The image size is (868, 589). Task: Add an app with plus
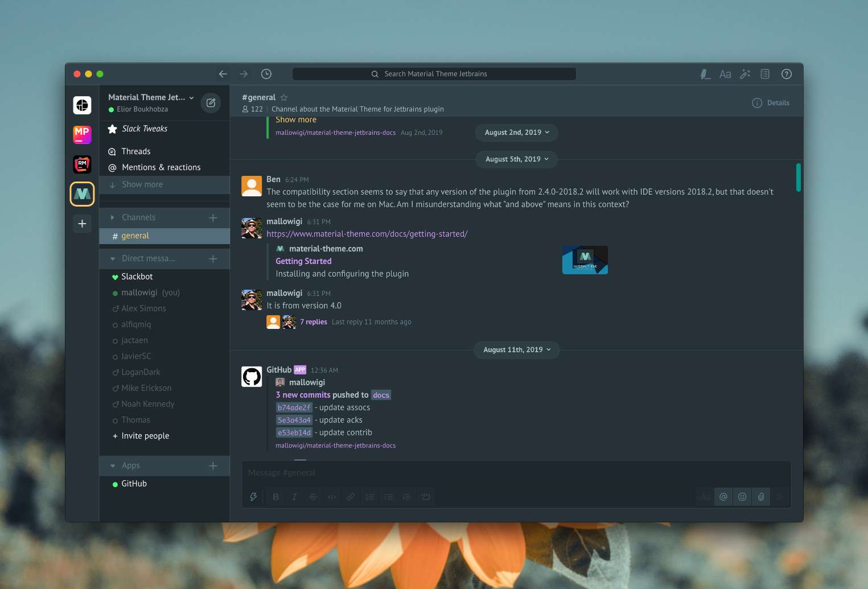pos(213,466)
